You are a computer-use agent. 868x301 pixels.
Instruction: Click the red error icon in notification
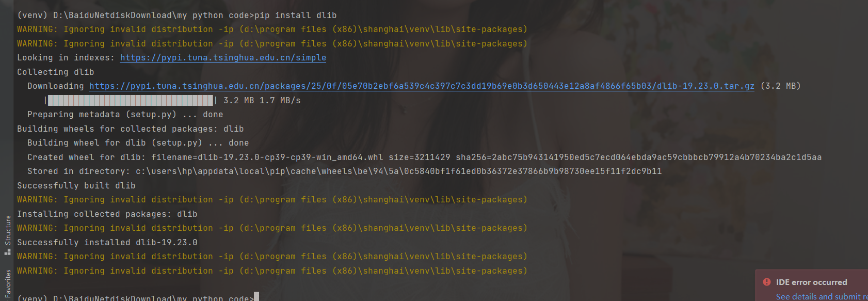766,282
